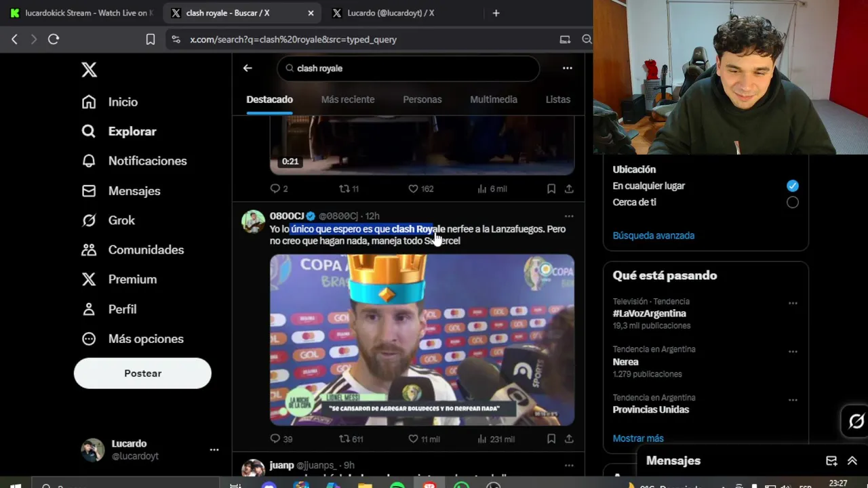Screen dimensions: 868x488
Task: Open juanp post more options
Action: pyautogui.click(x=569, y=465)
